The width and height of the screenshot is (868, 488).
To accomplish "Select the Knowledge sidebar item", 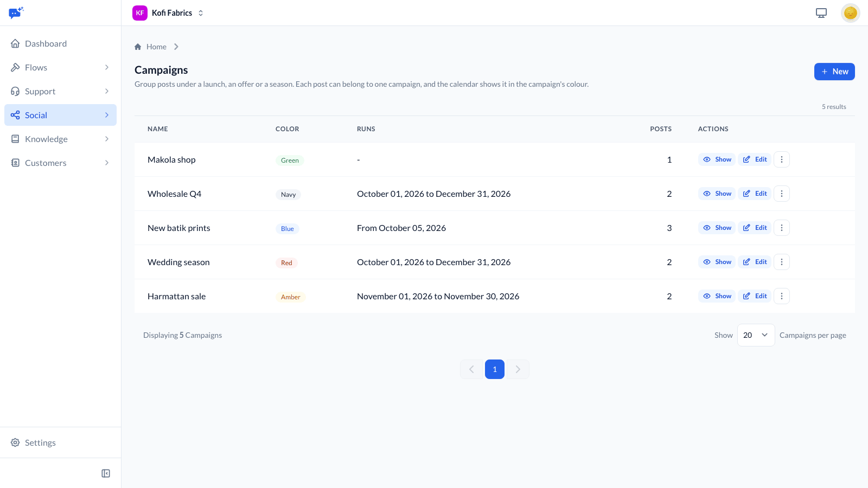I will [60, 139].
